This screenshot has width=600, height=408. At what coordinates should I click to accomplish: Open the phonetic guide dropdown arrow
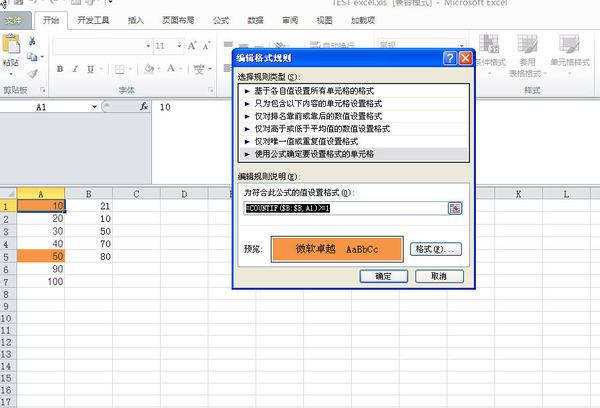click(210, 69)
